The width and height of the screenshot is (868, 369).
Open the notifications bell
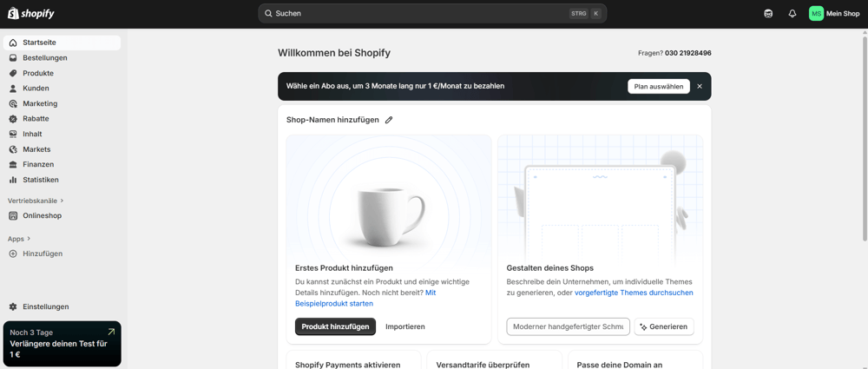pos(792,14)
